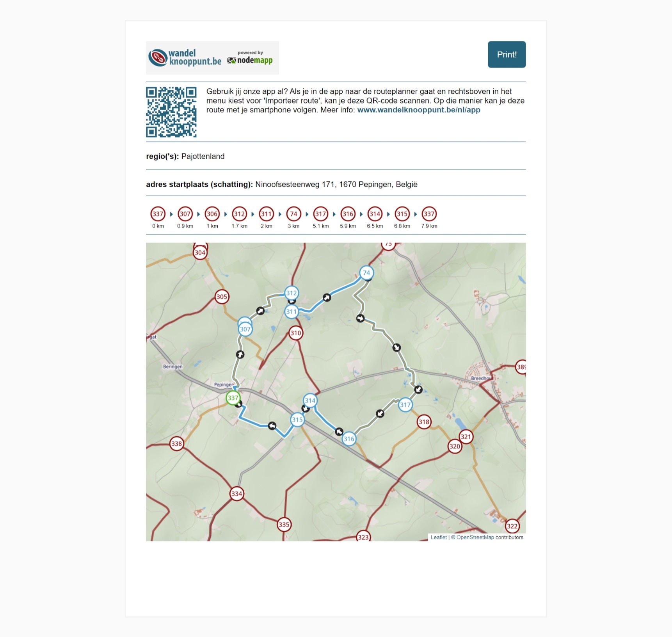Click blue map marker 316
This screenshot has width=672, height=637.
click(x=348, y=439)
